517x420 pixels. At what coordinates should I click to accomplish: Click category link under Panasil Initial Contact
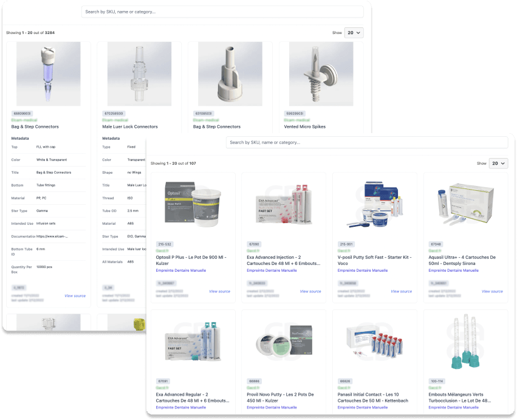pos(363,407)
